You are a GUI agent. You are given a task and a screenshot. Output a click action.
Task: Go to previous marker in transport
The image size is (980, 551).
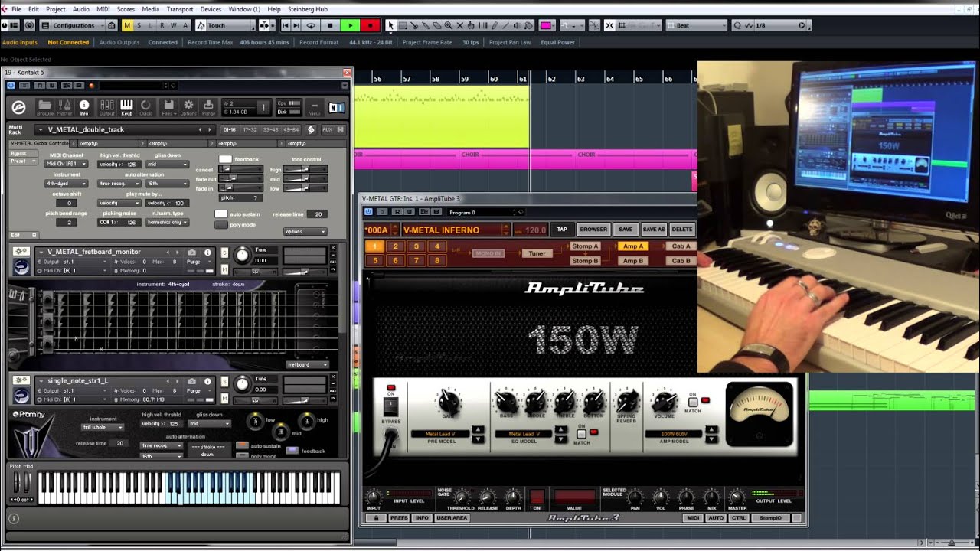click(x=286, y=25)
